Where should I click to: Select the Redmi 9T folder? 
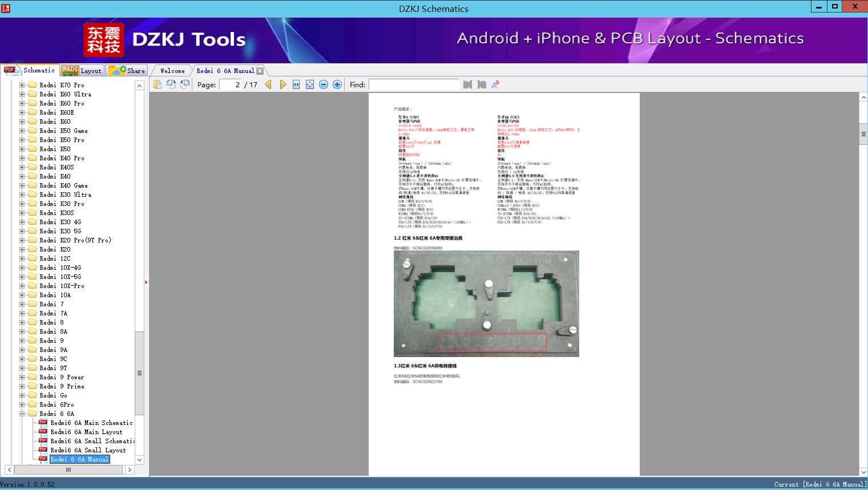click(53, 368)
